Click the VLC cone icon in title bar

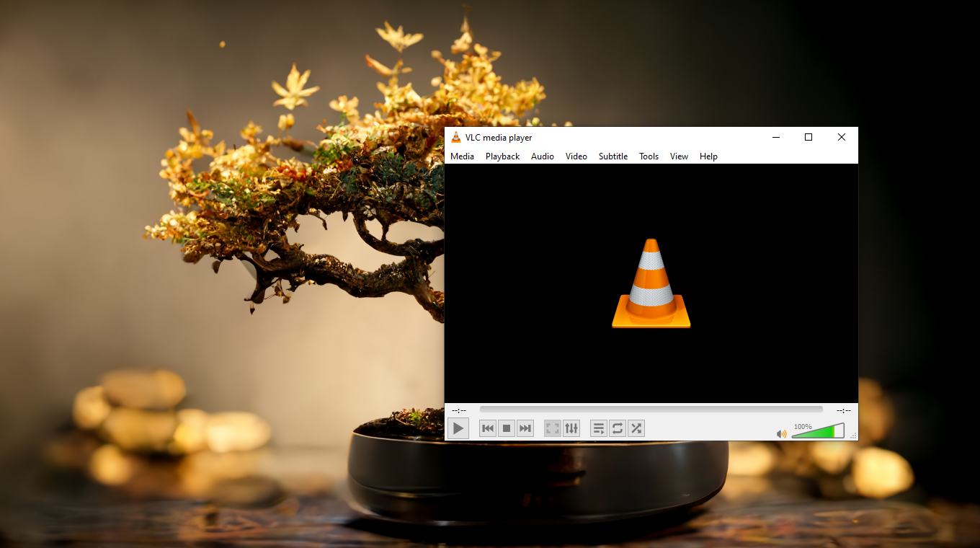tap(456, 137)
